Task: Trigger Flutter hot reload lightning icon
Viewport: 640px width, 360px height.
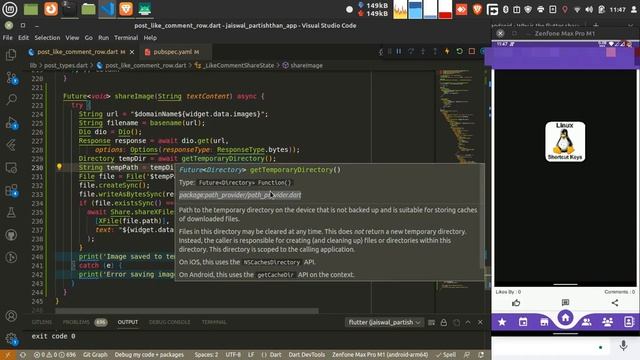Action: pos(447,51)
